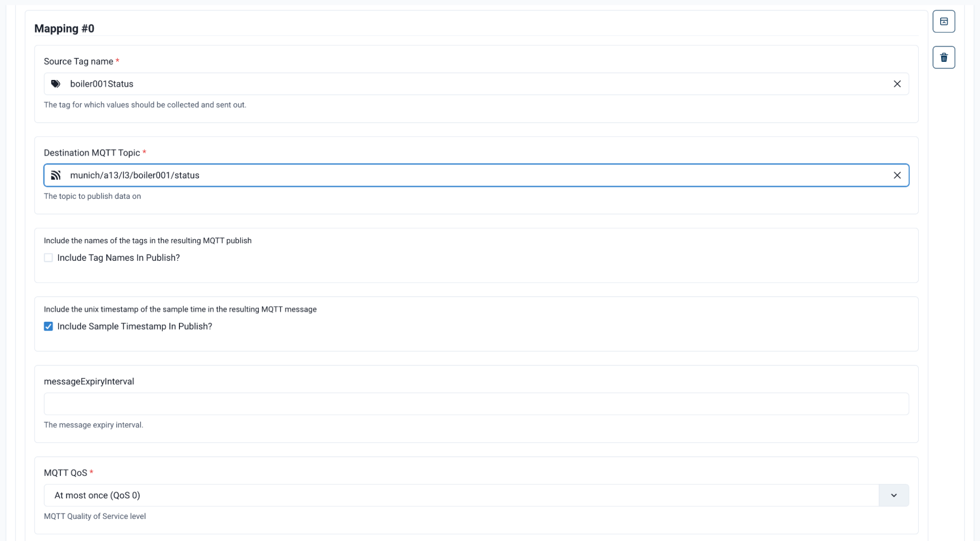Viewport: 980px width, 541px height.
Task: Click the 'messageExpiryInterval' field label
Action: point(89,381)
